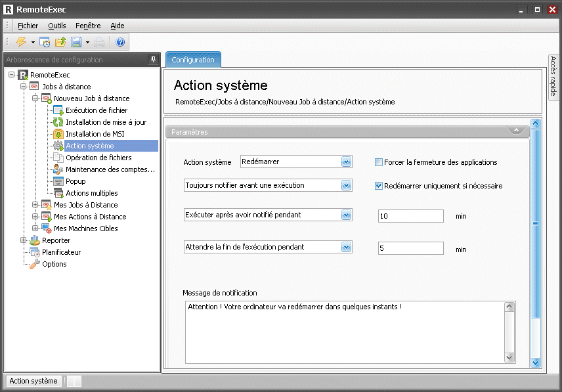Click the Planificateur calendar icon
The height and width of the screenshot is (392, 562).
pos(35,252)
